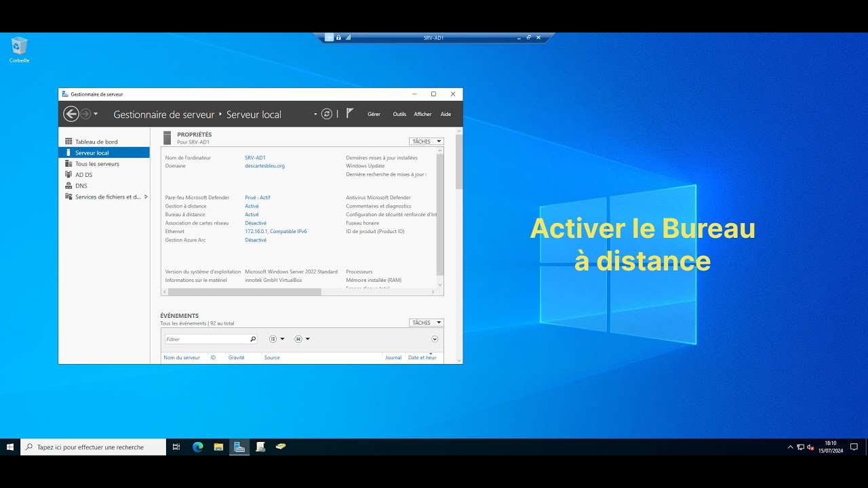
Task: Open the notification center icon
Action: click(854, 447)
